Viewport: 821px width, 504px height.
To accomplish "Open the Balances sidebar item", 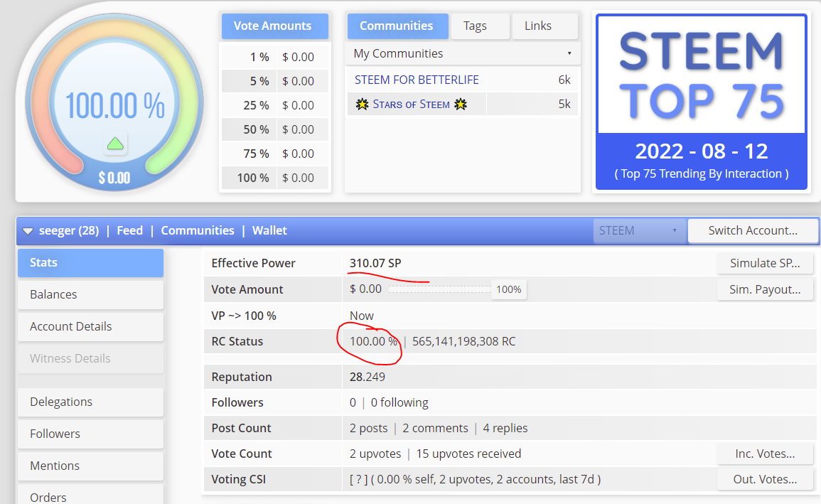I will [x=90, y=295].
